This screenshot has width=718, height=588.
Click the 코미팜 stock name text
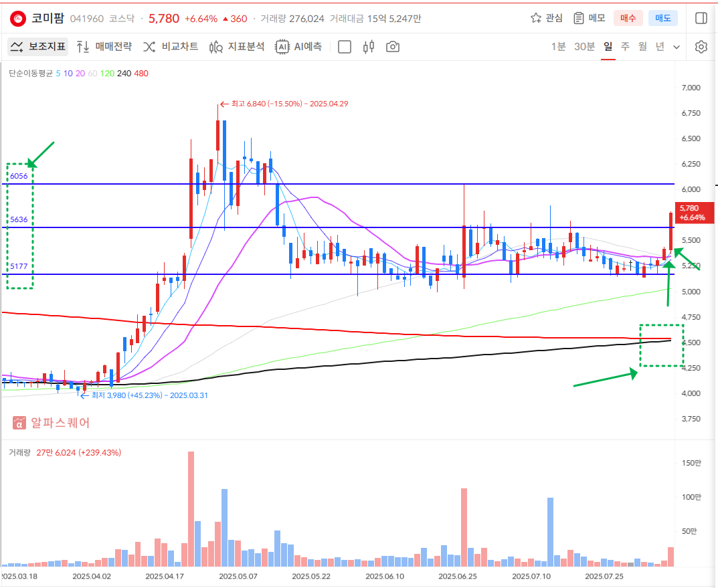click(48, 18)
